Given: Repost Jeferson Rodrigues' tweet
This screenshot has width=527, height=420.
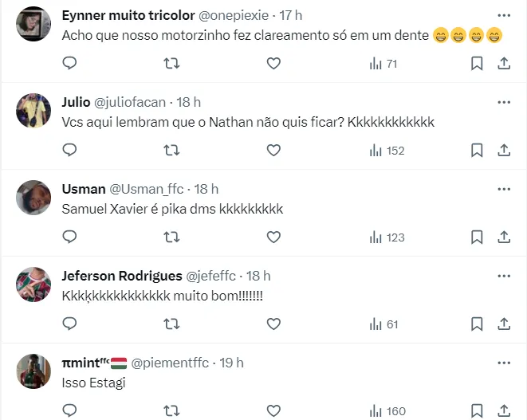Looking at the screenshot, I should [171, 324].
